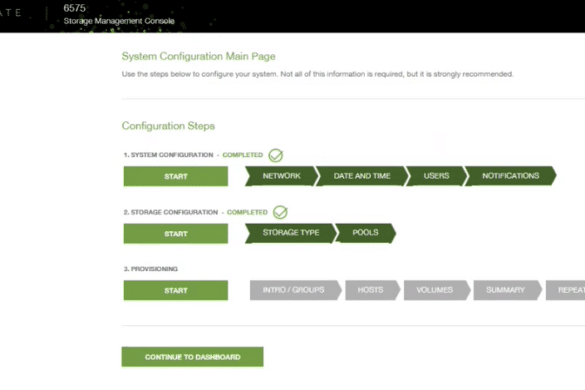Click the '2. STORAGE CONFIGURATION' label

point(171,212)
